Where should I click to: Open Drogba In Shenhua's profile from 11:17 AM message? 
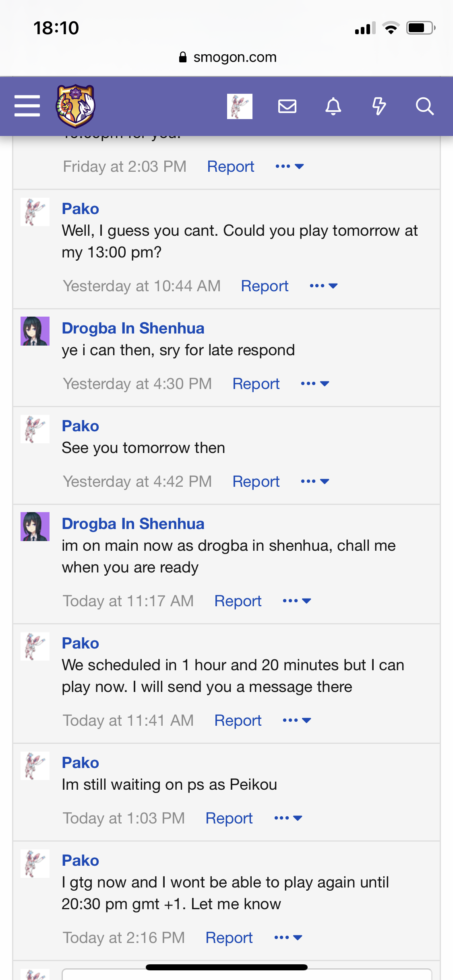(x=133, y=524)
